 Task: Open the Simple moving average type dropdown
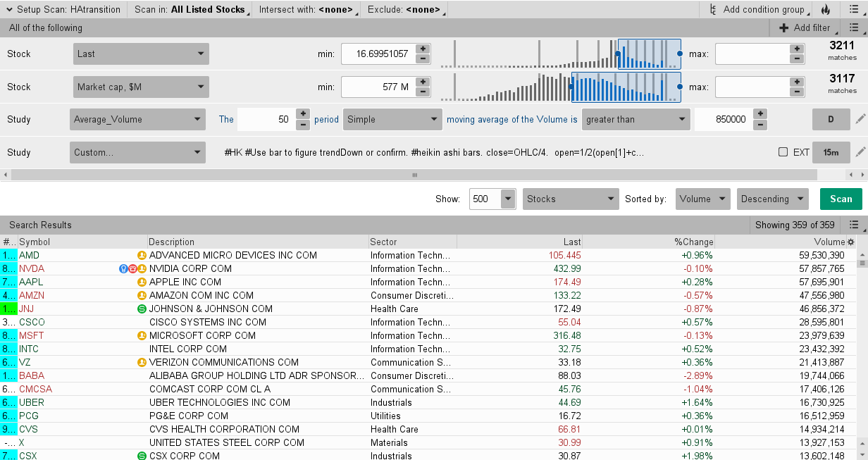coord(393,119)
